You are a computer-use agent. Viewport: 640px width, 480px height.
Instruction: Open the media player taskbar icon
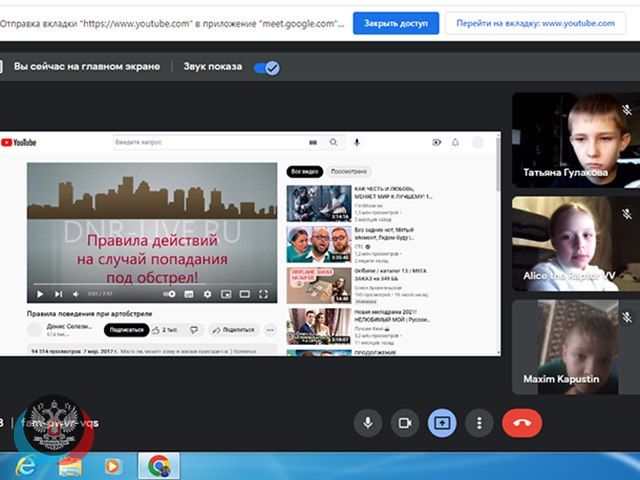coord(112,466)
